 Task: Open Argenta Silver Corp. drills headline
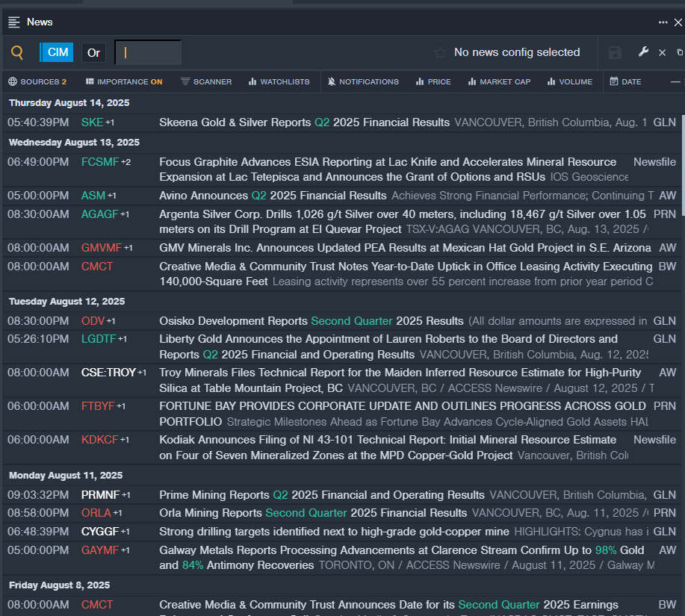[x=403, y=222]
